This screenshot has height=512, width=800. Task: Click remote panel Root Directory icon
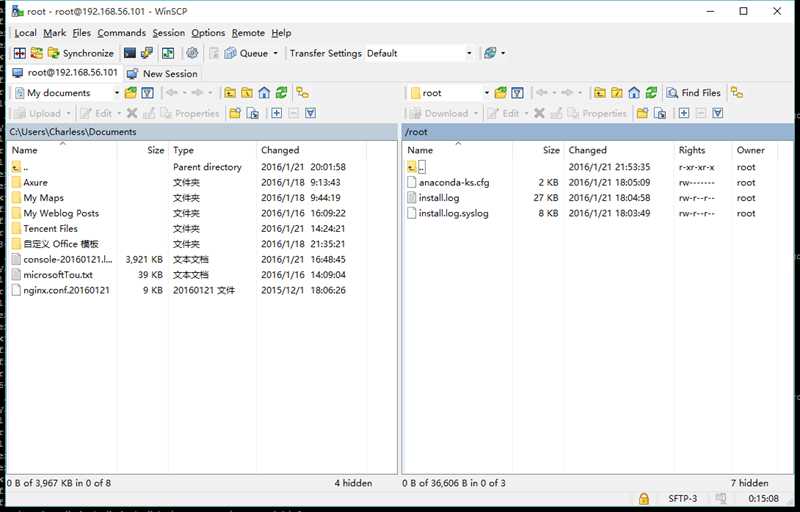tap(617, 93)
